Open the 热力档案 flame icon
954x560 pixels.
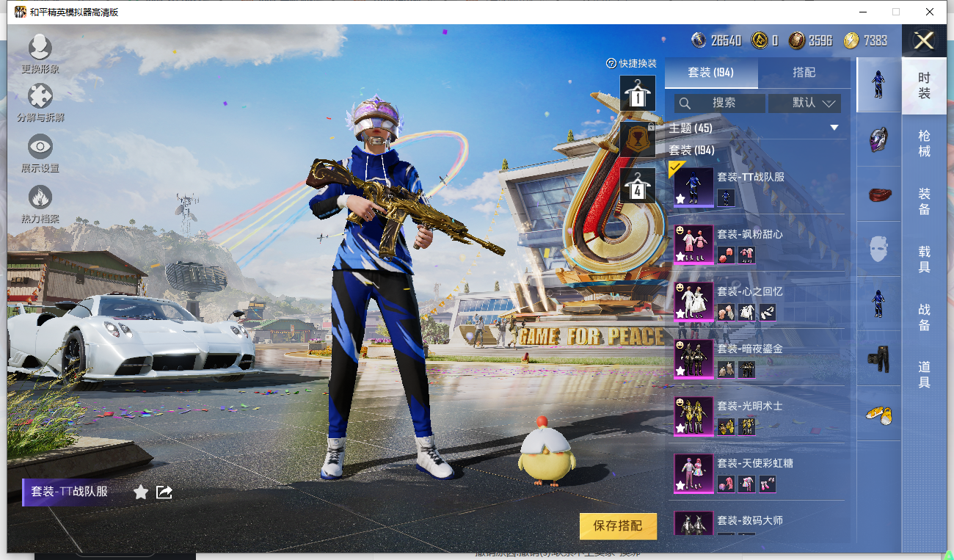point(40,197)
